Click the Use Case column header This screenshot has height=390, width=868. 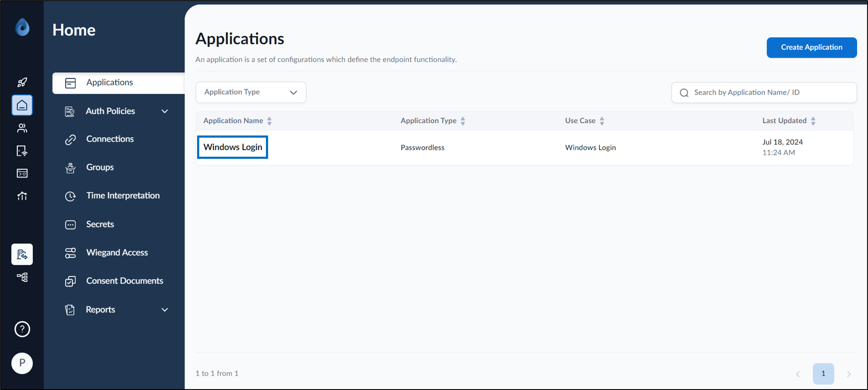point(580,121)
